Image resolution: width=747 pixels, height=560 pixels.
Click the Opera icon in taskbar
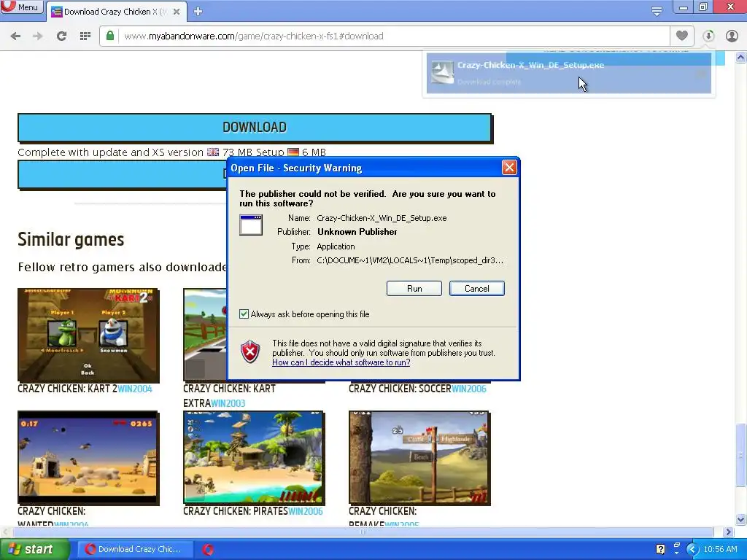(208, 550)
